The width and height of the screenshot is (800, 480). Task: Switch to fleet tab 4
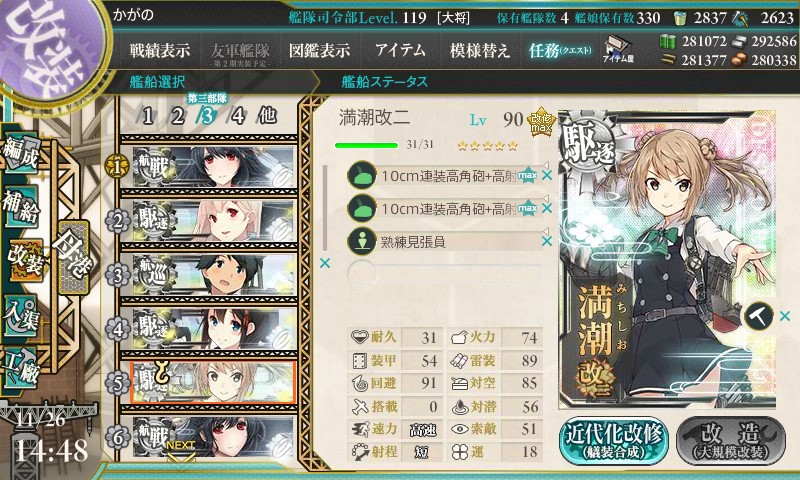coord(237,116)
